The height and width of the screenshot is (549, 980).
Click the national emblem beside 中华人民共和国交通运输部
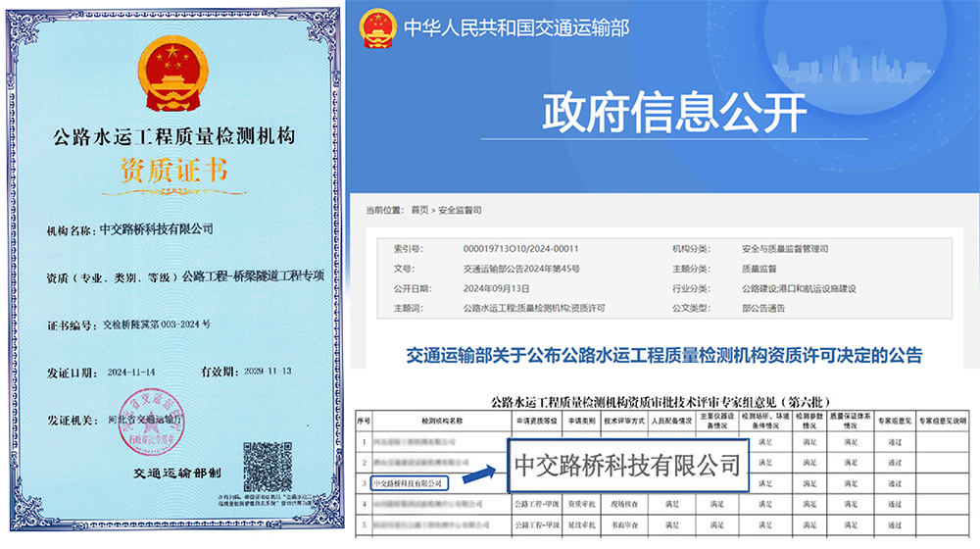378,27
